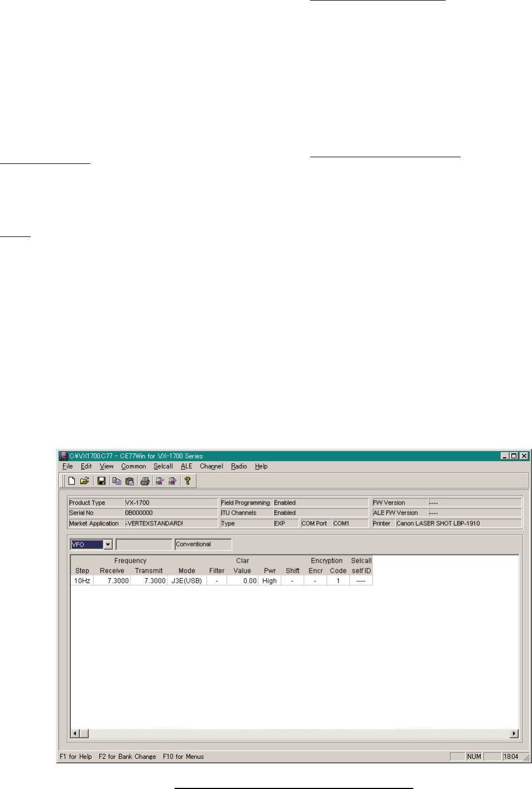532x789 pixels.
Task: Click the Copy toolbar icon
Action: click(x=117, y=481)
